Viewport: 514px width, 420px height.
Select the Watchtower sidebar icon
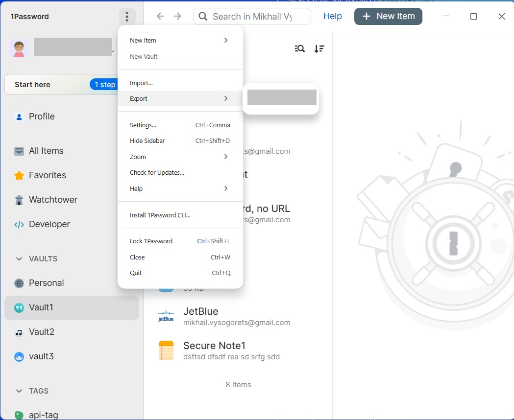point(19,200)
